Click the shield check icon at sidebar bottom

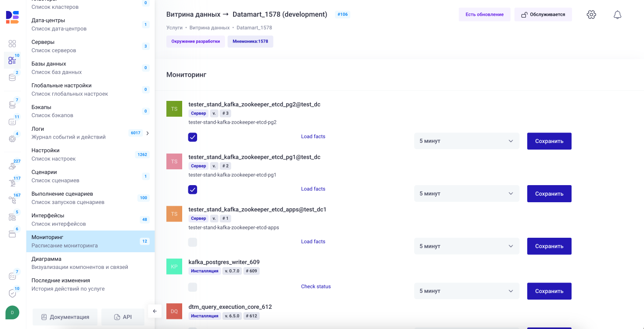[x=12, y=292]
